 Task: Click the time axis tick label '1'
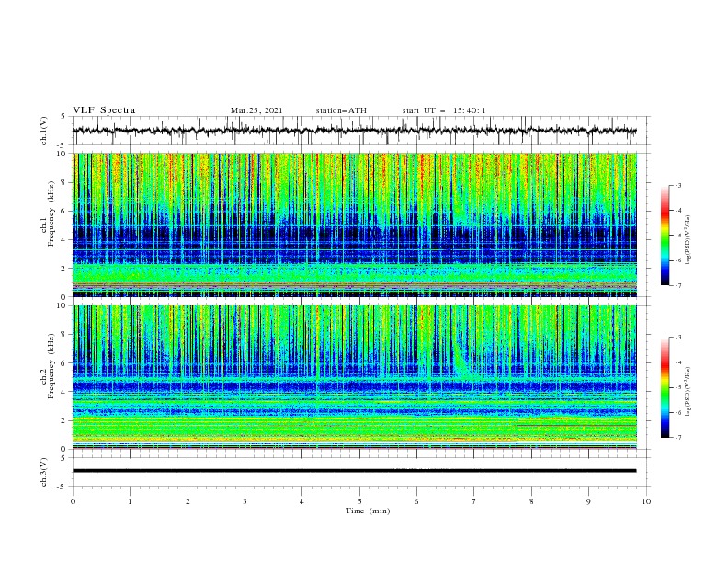130,501
